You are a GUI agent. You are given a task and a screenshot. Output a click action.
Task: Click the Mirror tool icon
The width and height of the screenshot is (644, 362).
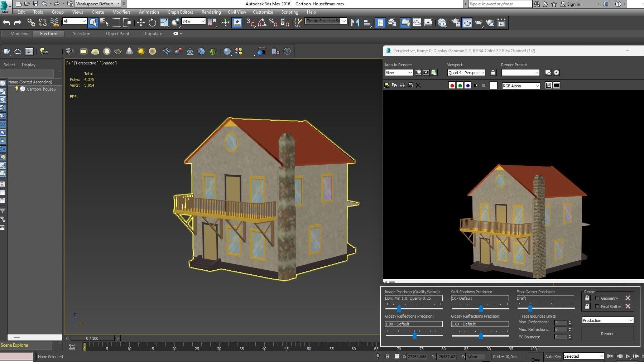point(355,23)
